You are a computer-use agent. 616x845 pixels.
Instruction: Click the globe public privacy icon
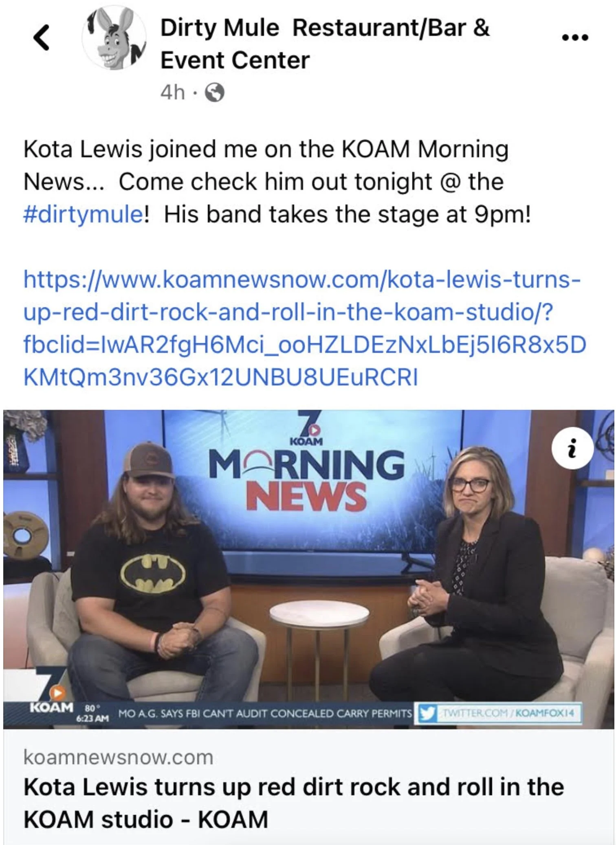214,93
